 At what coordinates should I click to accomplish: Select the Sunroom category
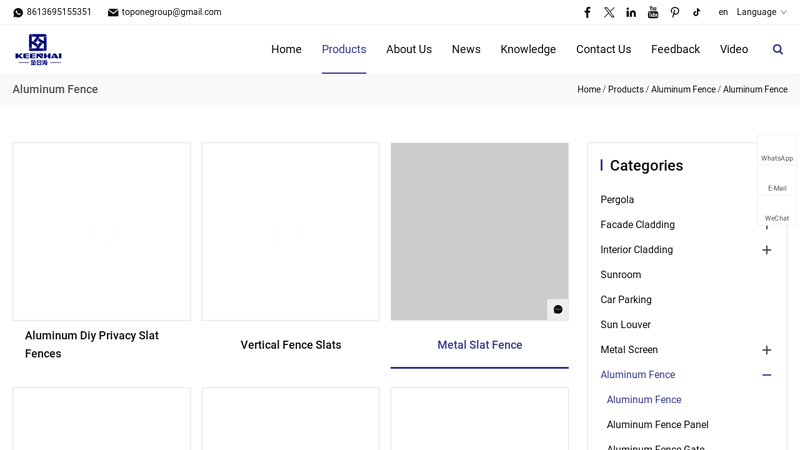[620, 274]
